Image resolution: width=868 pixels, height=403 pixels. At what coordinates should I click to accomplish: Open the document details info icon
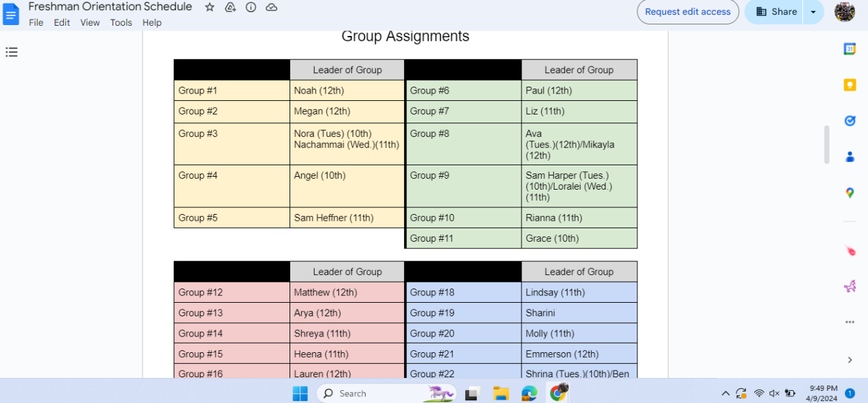click(x=251, y=7)
